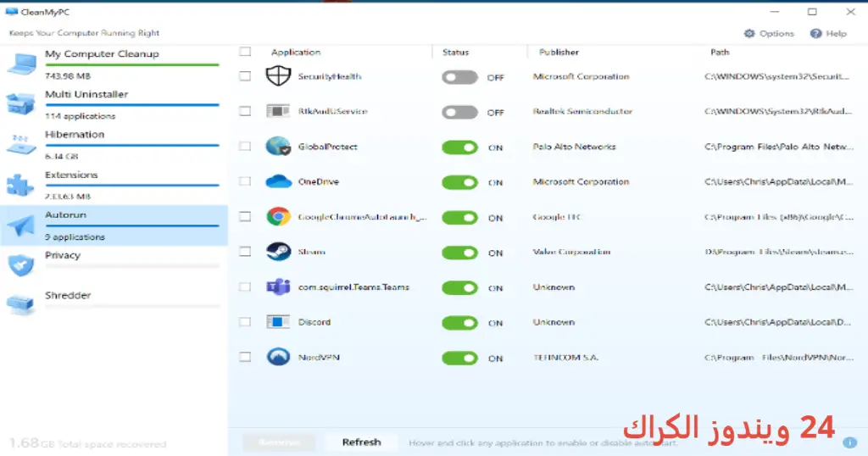Click the 'Palo Alto Networks' publisher text

(x=574, y=147)
